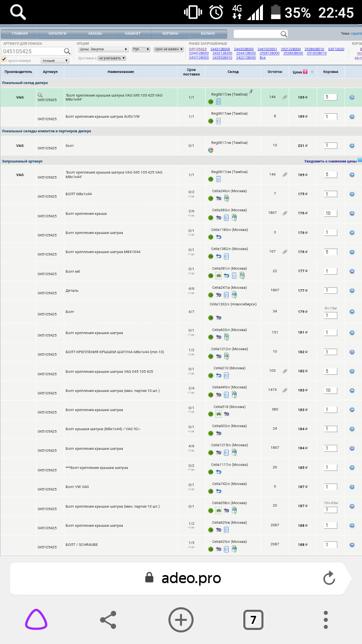
Task: Click pie chart icon in Reg0617/16 row
Action: (x=211, y=150)
